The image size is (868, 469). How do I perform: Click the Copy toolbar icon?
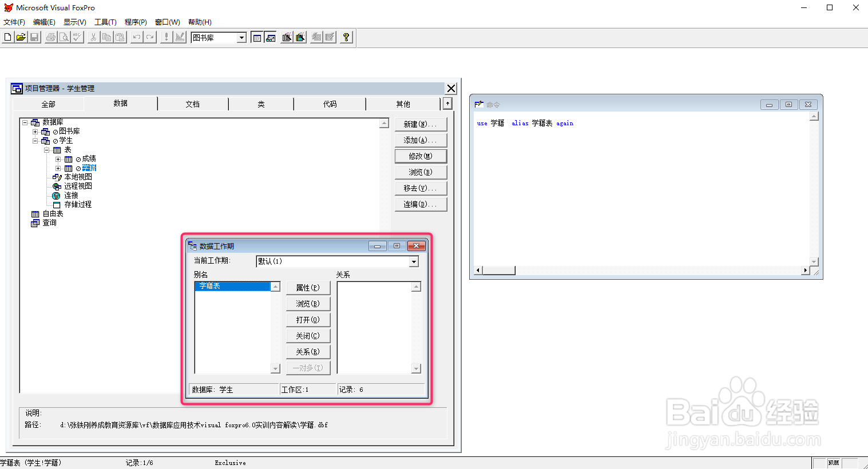coord(106,37)
